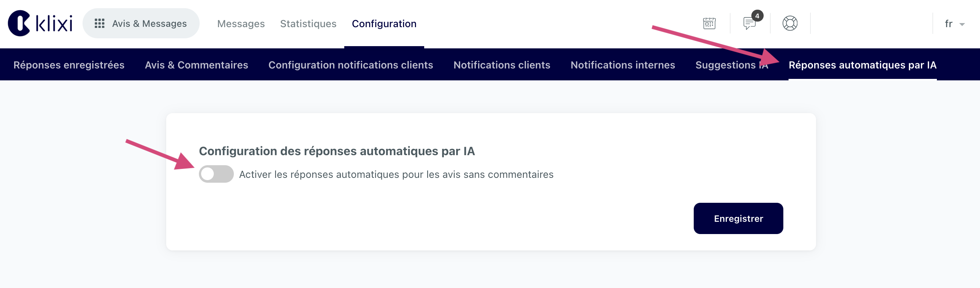Open the help lifebuoy icon
Viewport: 980px width, 288px height.
[790, 23]
